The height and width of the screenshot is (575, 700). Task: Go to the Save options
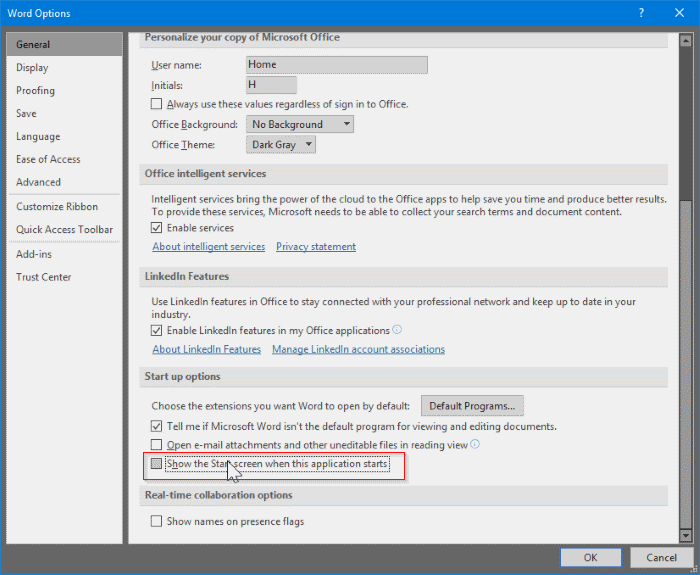tap(64, 113)
